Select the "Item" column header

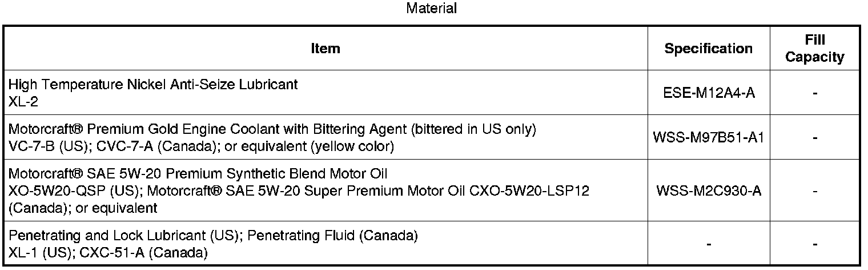pyautogui.click(x=325, y=49)
